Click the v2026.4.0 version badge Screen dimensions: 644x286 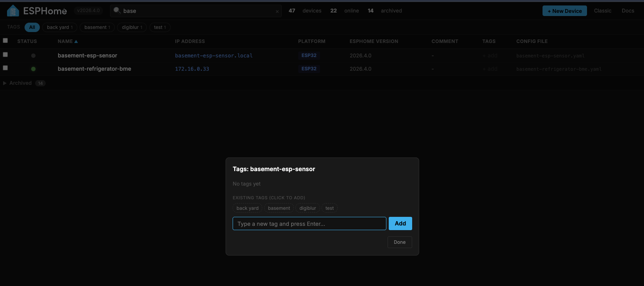coord(88,11)
